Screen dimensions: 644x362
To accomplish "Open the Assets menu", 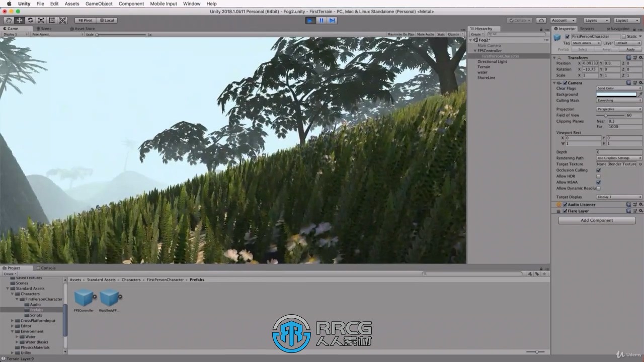I will (72, 4).
